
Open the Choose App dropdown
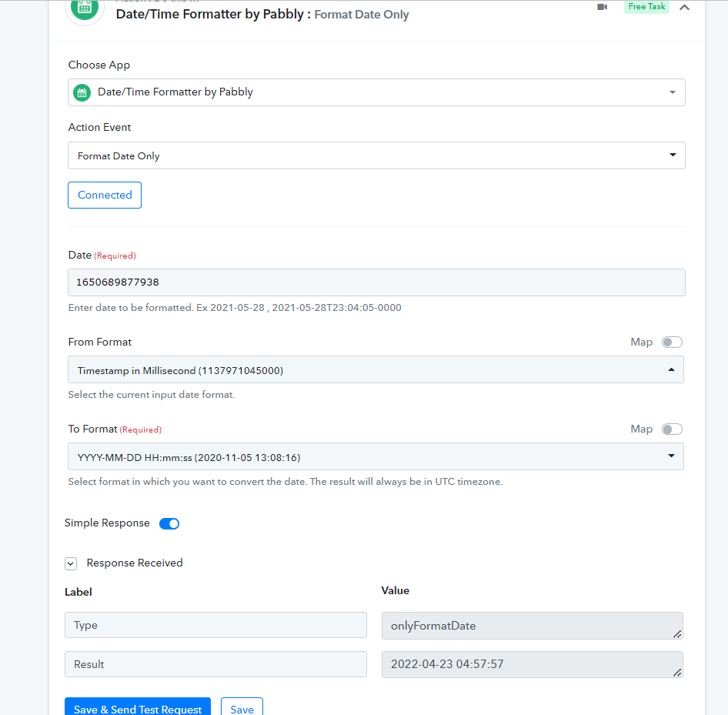pos(376,92)
